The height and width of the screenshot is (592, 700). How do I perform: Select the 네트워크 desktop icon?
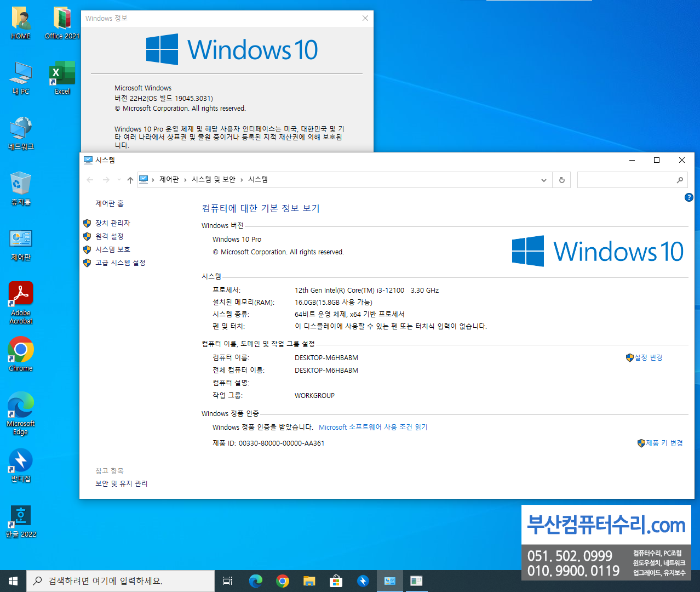tap(21, 134)
